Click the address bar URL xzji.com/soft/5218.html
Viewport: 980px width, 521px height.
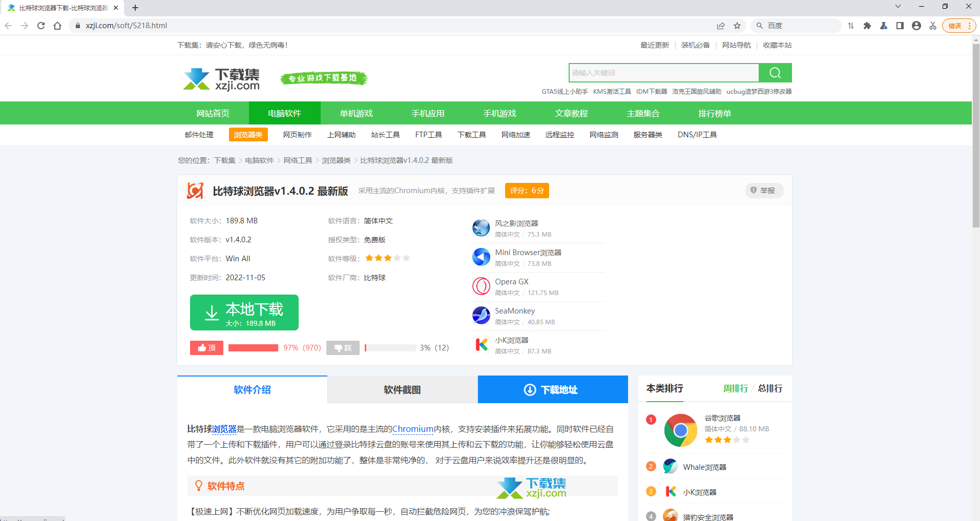tap(127, 26)
